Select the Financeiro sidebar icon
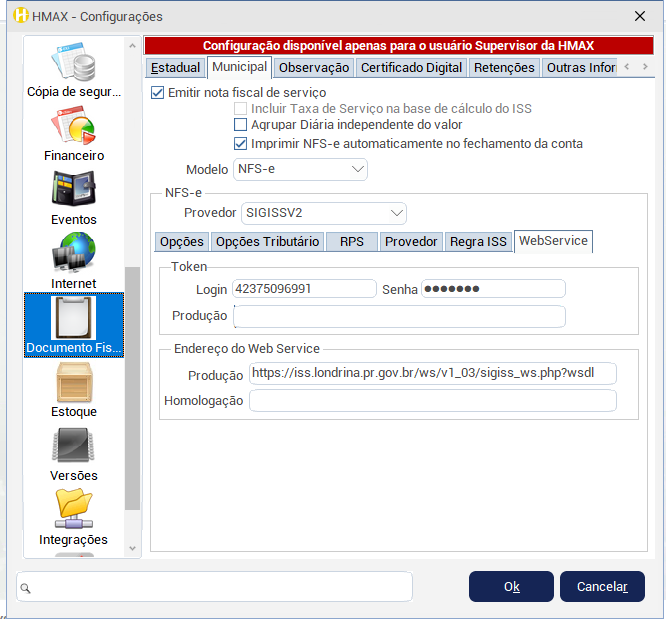666x619 pixels. pyautogui.click(x=74, y=127)
